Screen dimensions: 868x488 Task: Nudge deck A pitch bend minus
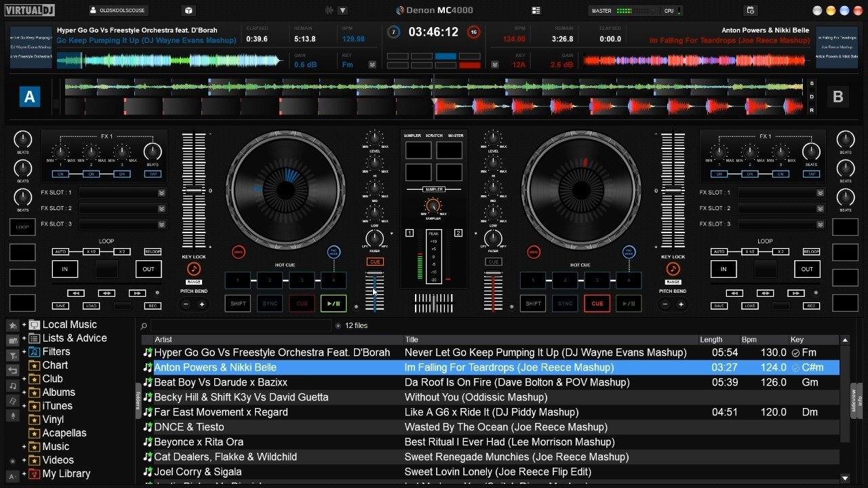coord(186,304)
